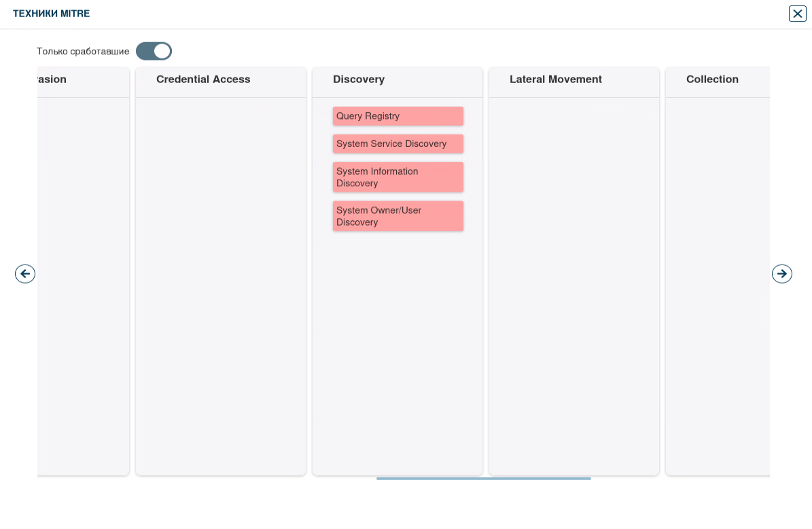Click the Только сработавшие label text
Viewport: 812px width, 529px height.
(x=83, y=51)
